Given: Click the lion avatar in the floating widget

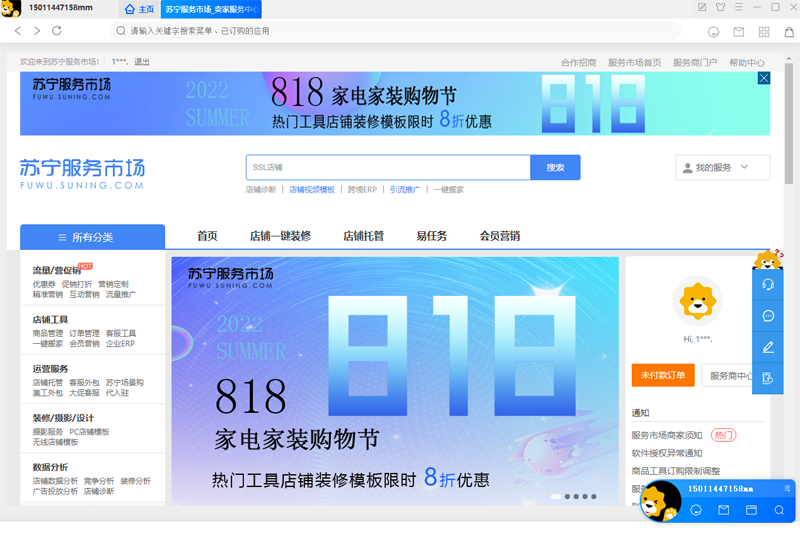Looking at the screenshot, I should click(x=660, y=501).
